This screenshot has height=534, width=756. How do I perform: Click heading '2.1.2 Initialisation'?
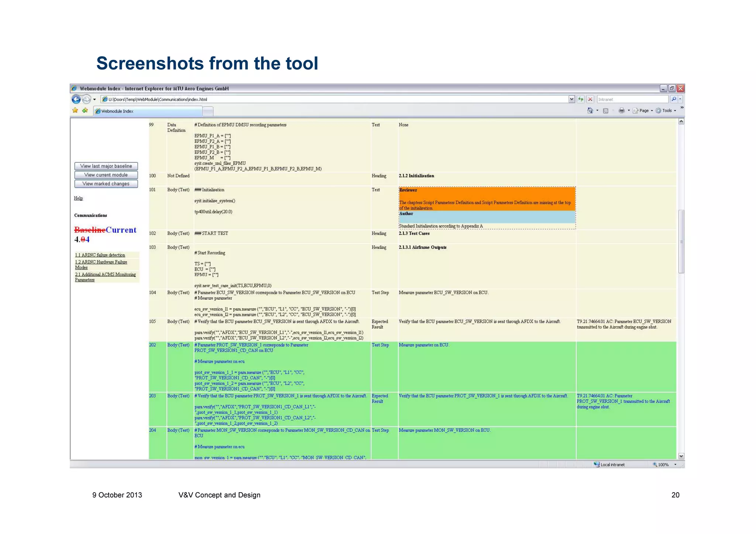click(416, 176)
